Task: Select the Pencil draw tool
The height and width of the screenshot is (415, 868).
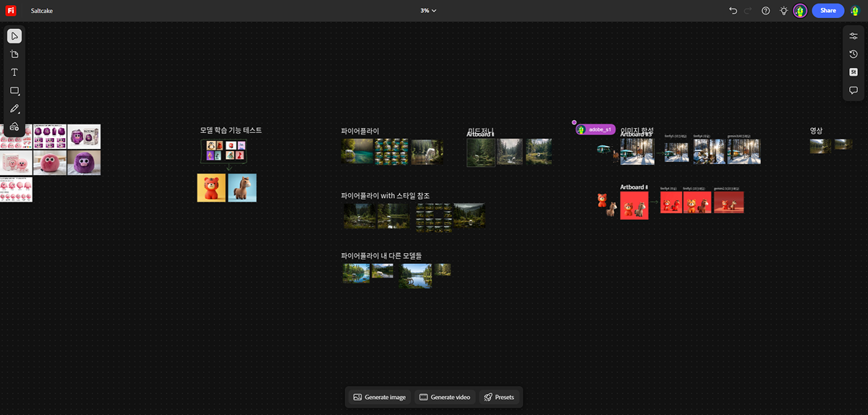Action: click(14, 108)
